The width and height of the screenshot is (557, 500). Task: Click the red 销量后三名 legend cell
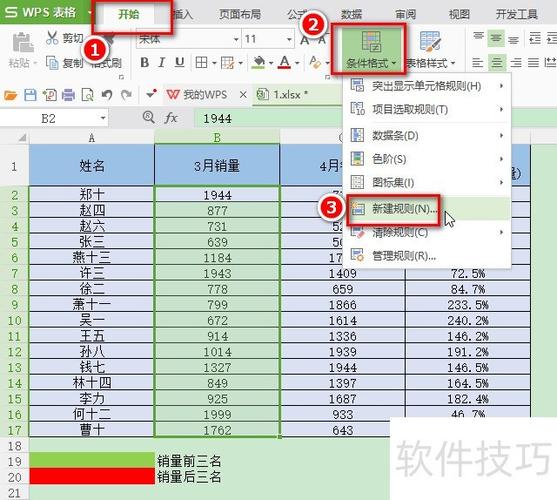(92, 476)
